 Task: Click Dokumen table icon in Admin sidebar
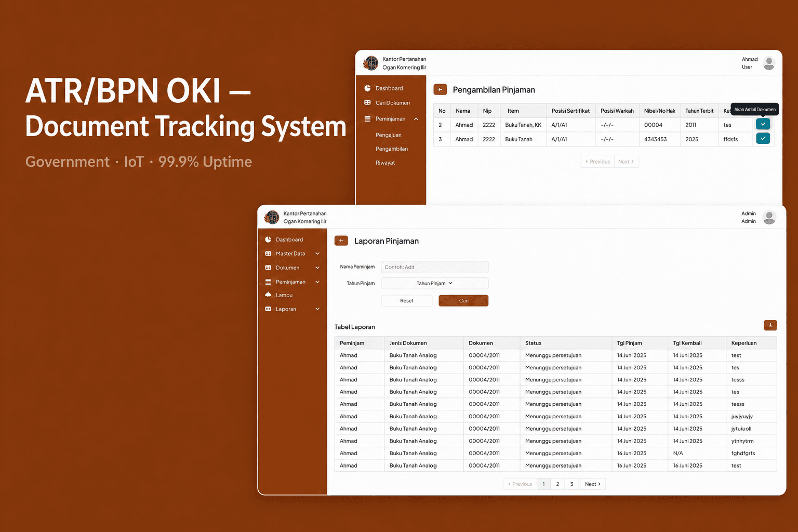click(268, 268)
